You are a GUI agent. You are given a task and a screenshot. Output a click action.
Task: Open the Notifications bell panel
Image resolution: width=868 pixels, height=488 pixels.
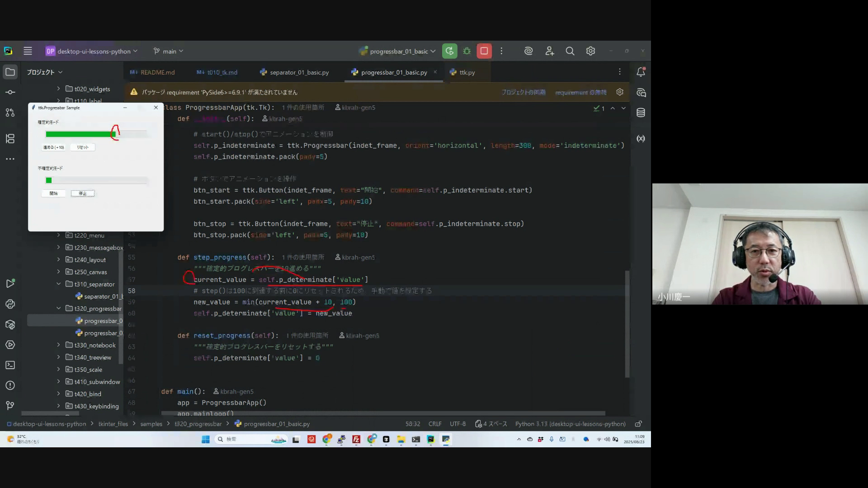(x=641, y=72)
